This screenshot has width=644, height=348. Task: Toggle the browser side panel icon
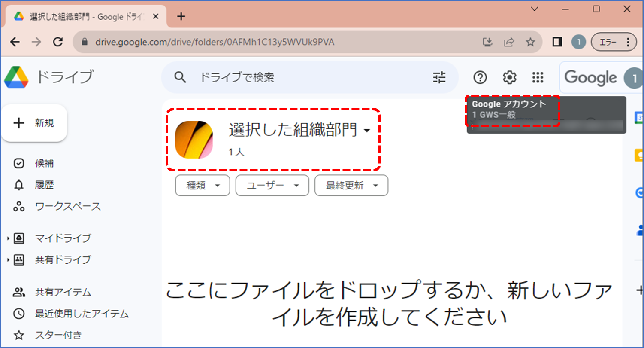(557, 42)
